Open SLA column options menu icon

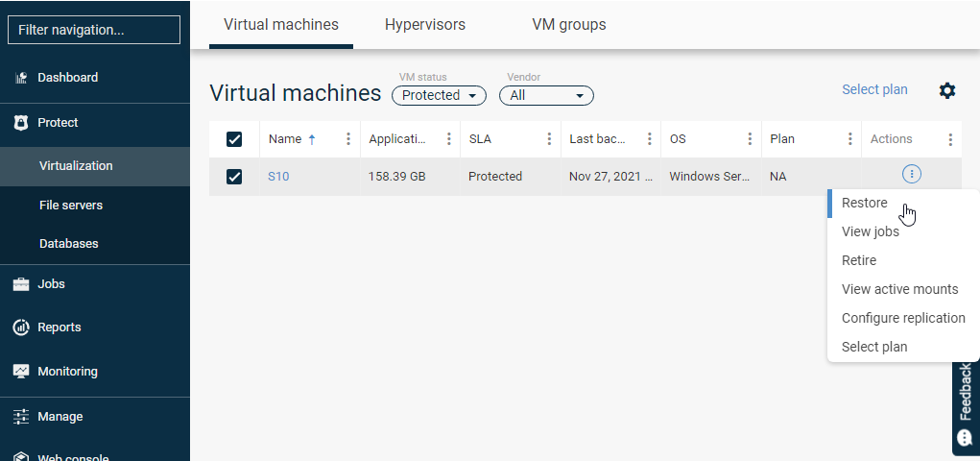549,139
